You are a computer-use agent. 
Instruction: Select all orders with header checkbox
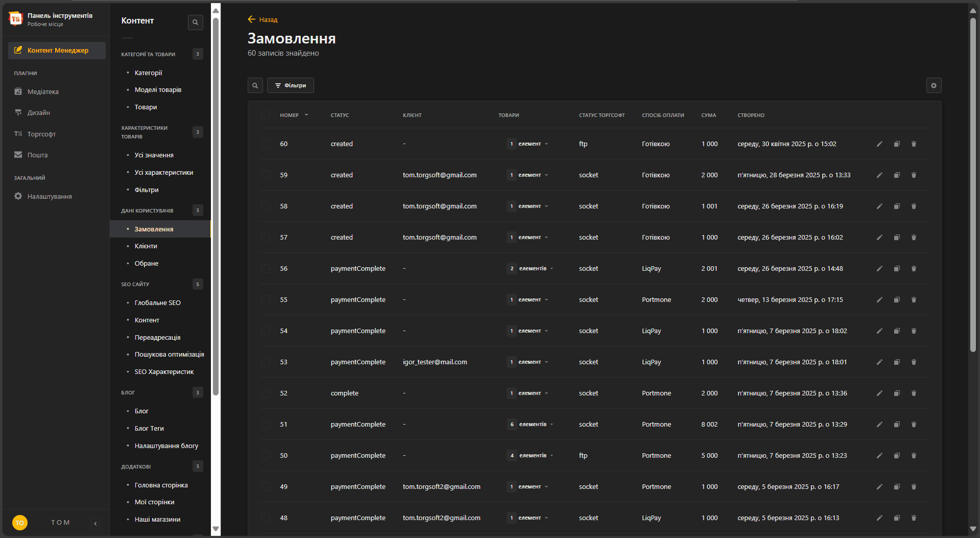(266, 115)
